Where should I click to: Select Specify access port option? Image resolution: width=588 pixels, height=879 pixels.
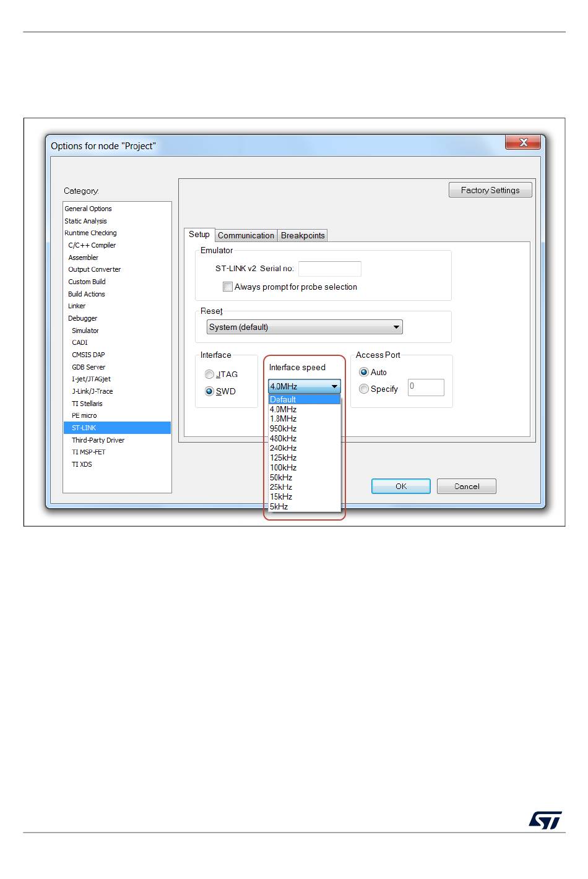(x=364, y=389)
